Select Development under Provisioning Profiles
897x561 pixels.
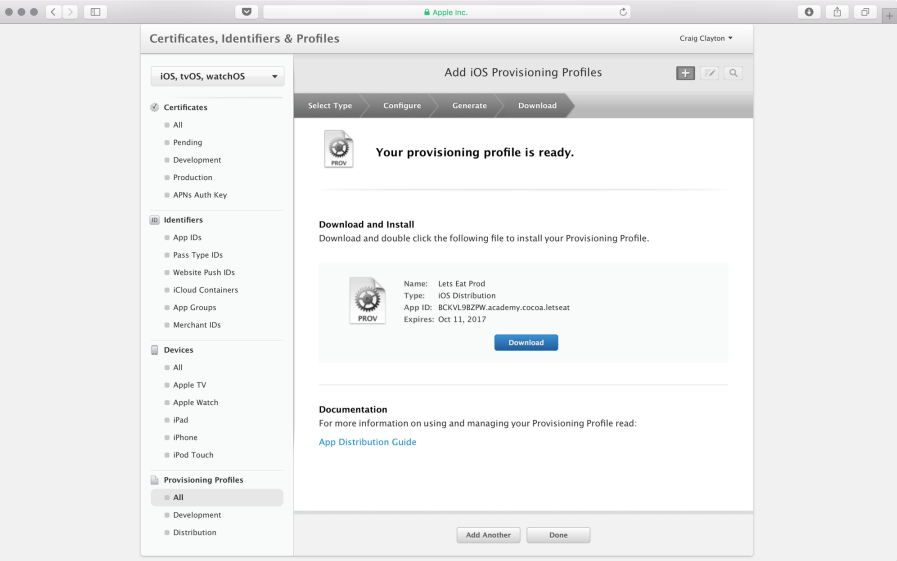pyautogui.click(x=197, y=515)
